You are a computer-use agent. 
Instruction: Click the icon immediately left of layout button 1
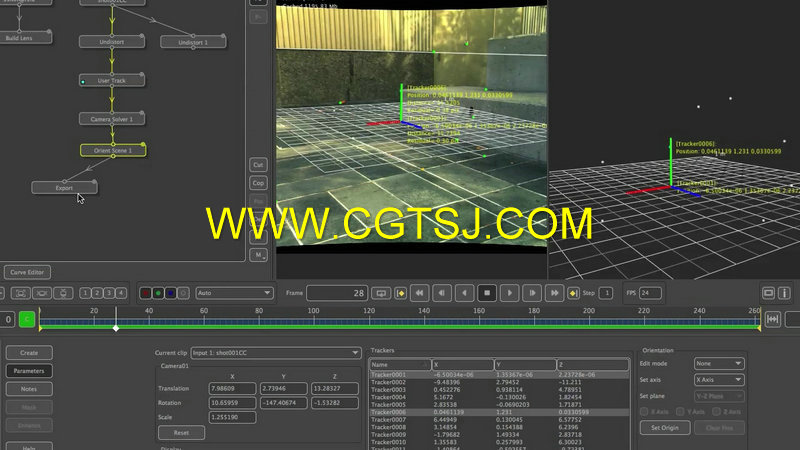63,293
